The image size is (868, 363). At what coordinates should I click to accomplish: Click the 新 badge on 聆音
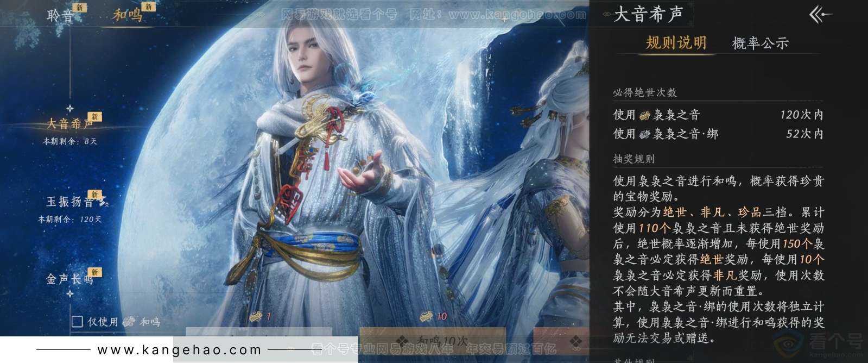80,8
